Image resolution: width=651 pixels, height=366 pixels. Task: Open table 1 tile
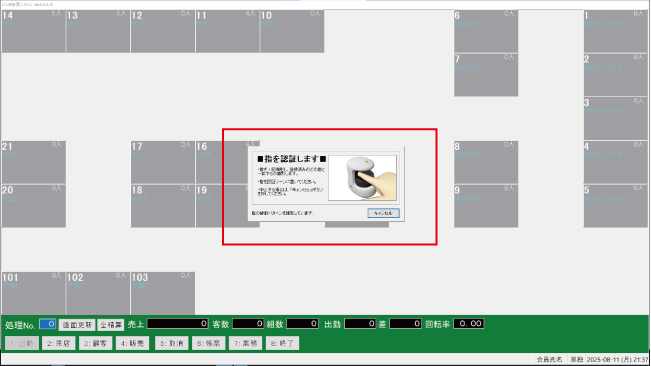pos(616,32)
